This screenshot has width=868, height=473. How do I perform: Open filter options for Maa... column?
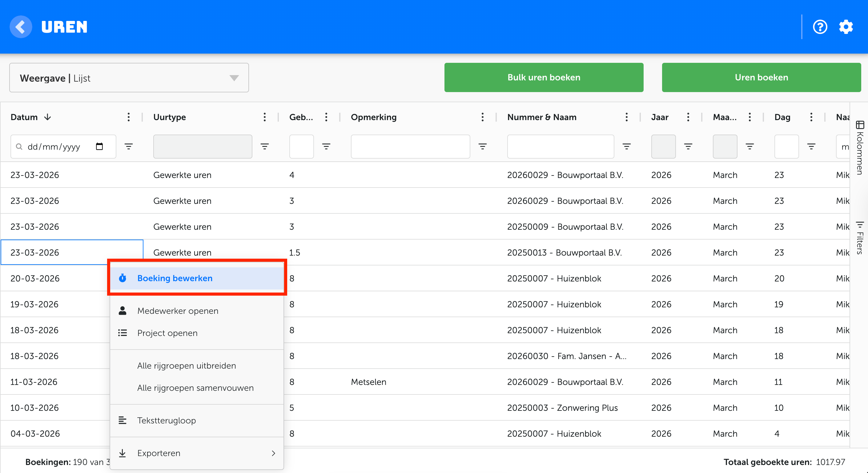(750, 147)
